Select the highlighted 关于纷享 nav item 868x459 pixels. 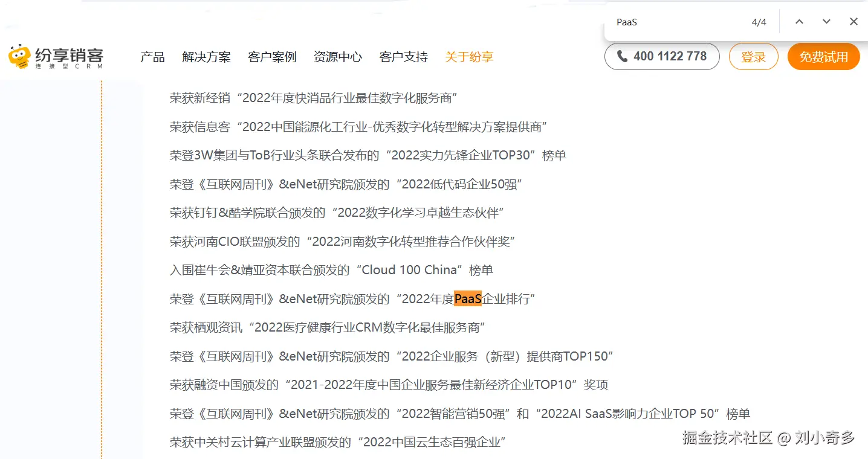click(469, 57)
